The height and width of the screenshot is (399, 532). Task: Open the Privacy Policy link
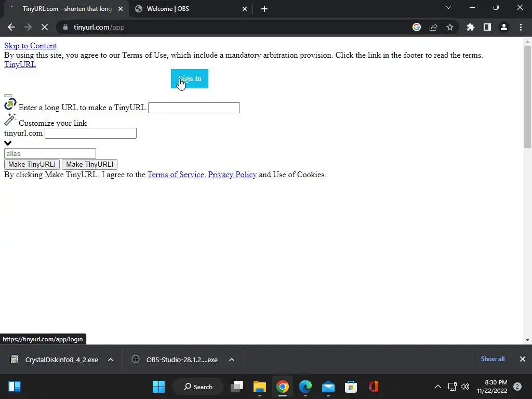232,175
